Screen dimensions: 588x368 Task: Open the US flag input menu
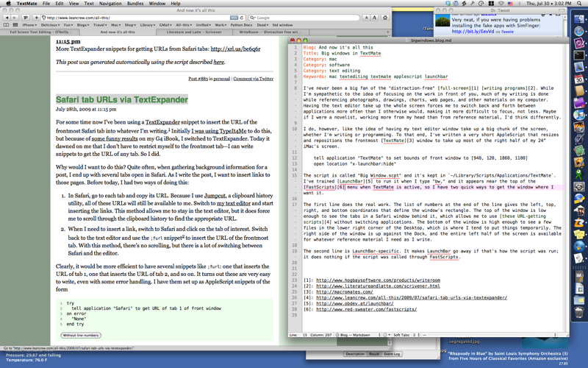pyautogui.click(x=510, y=4)
